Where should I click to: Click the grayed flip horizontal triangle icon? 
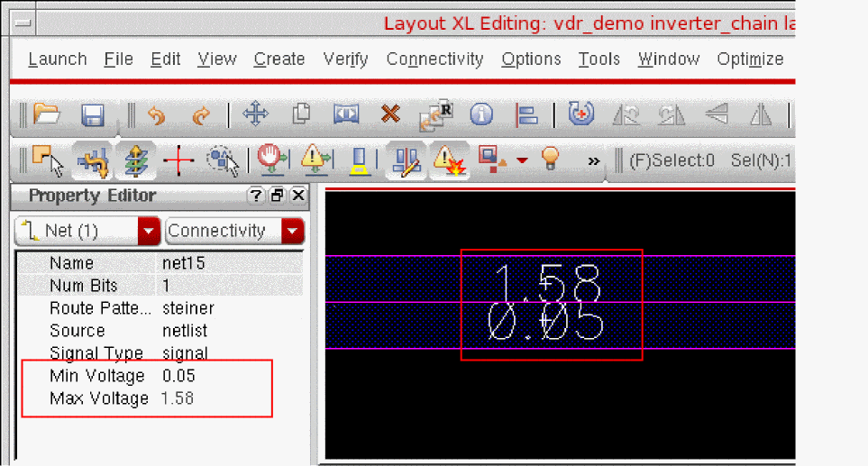(761, 115)
